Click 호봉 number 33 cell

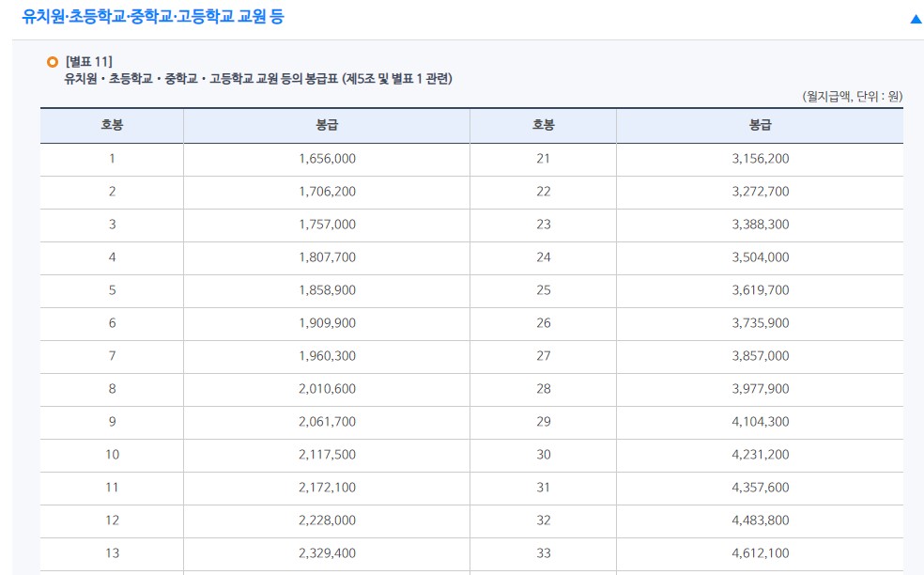pyautogui.click(x=544, y=553)
